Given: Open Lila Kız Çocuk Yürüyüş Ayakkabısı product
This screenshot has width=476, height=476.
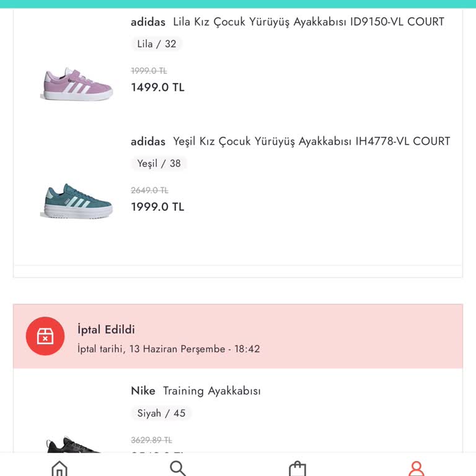Looking at the screenshot, I should [x=308, y=22].
